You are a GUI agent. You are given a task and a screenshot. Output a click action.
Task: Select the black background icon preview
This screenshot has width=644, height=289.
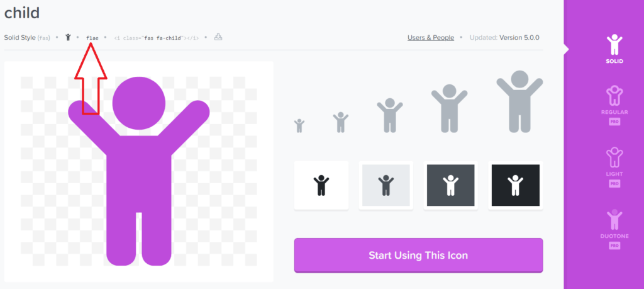[516, 185]
